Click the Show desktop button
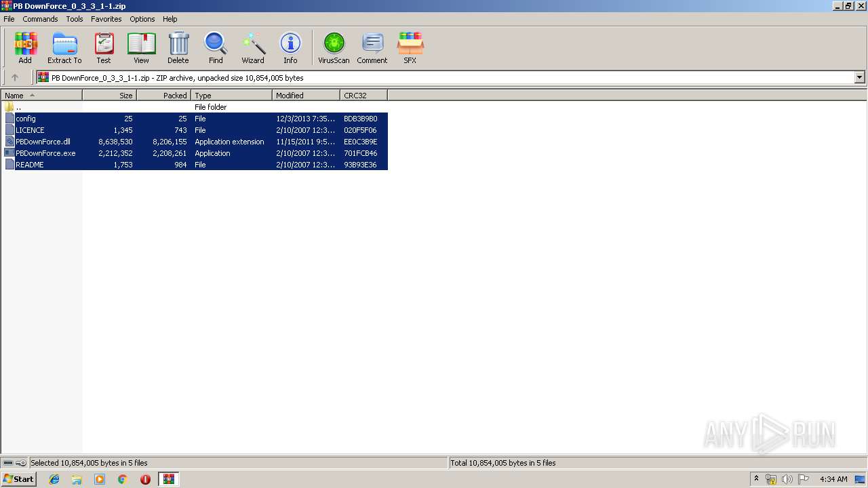Viewport: 868px width, 488px height. coord(860,479)
